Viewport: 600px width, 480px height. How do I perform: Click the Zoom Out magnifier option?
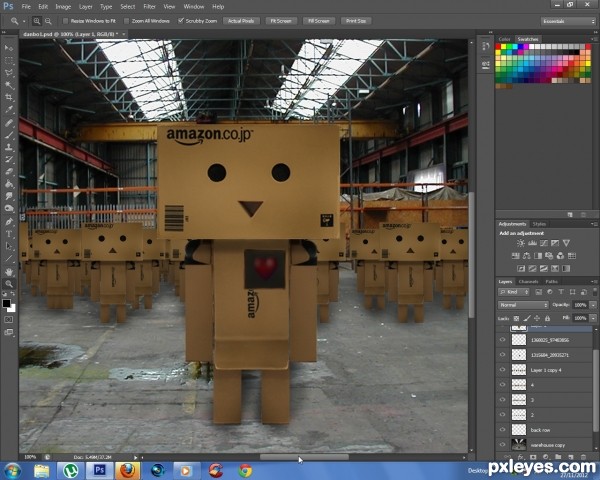click(x=48, y=21)
